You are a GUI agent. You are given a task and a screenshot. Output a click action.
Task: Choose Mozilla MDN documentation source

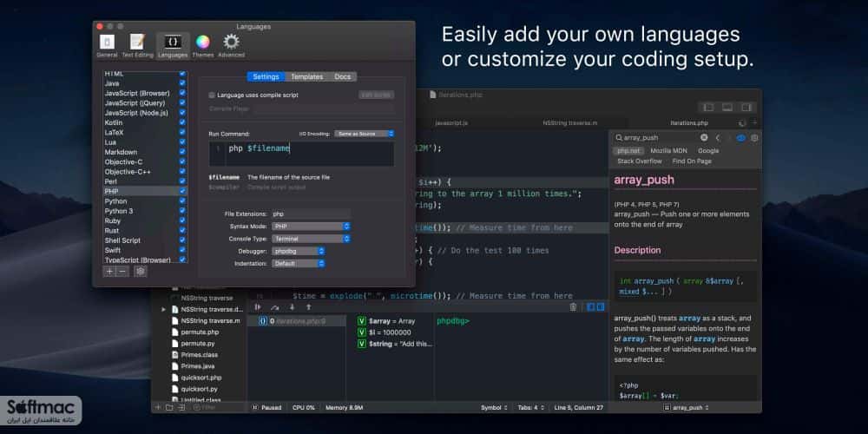click(x=668, y=150)
